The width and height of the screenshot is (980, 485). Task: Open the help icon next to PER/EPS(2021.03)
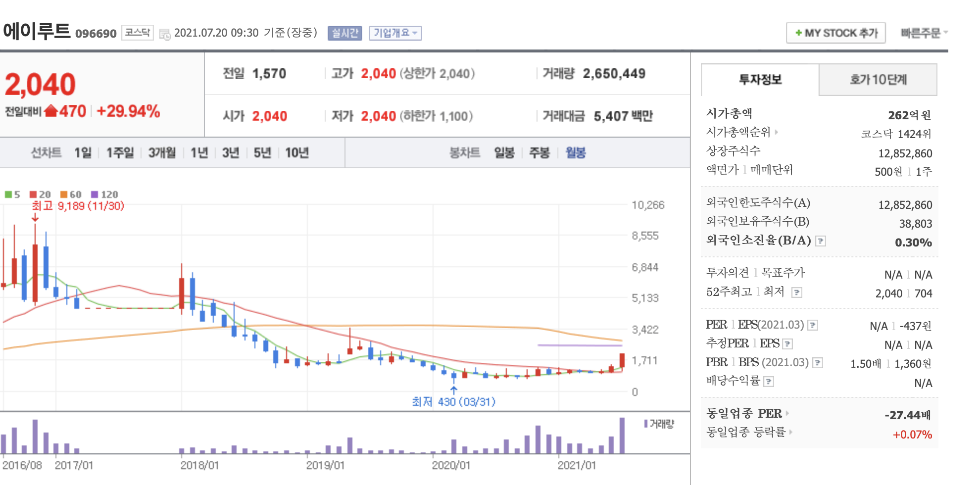(x=812, y=325)
